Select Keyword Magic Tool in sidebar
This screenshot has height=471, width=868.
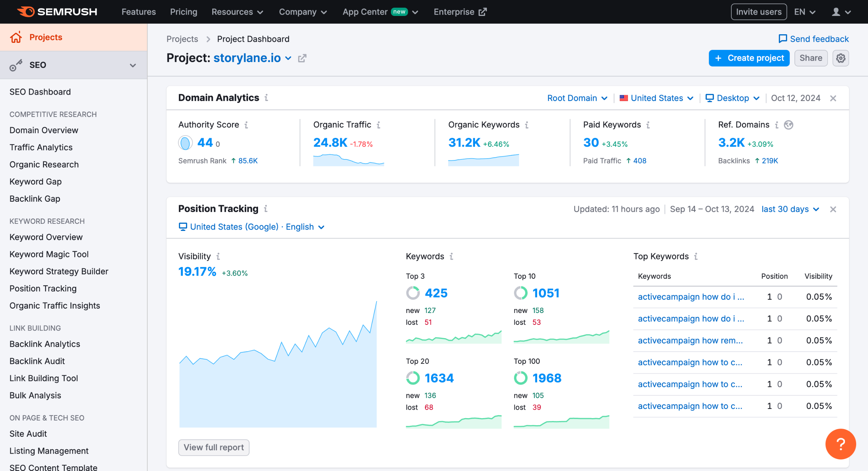click(49, 254)
